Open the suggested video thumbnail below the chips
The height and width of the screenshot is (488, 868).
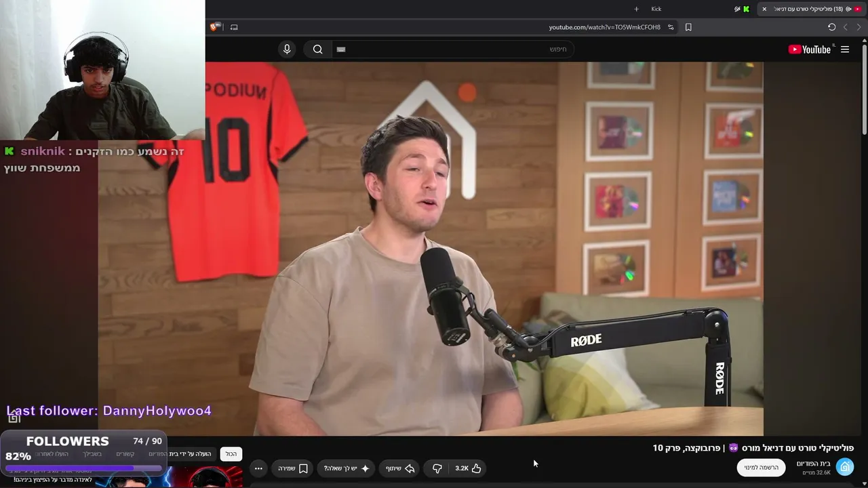pyautogui.click(x=170, y=476)
